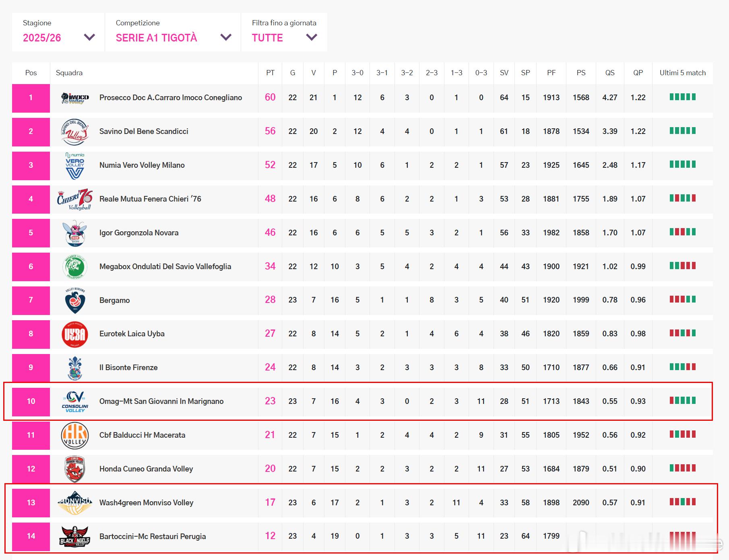Click the pink position 13 cell
The width and height of the screenshot is (729, 560).
(31, 502)
